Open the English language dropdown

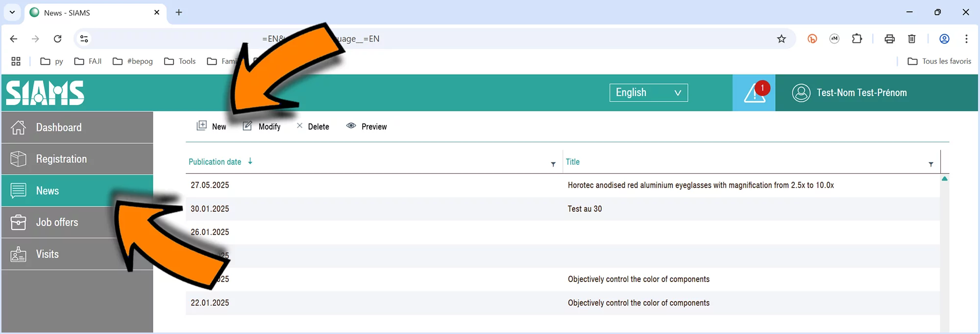648,93
